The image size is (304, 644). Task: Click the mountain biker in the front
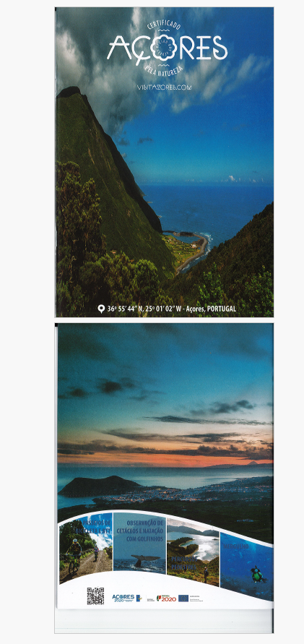pos(74,556)
